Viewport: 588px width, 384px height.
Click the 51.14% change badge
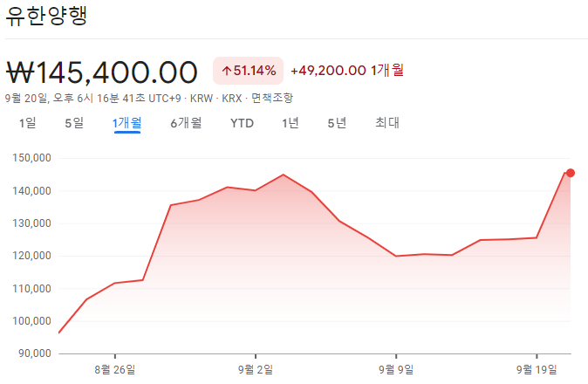pyautogui.click(x=249, y=71)
